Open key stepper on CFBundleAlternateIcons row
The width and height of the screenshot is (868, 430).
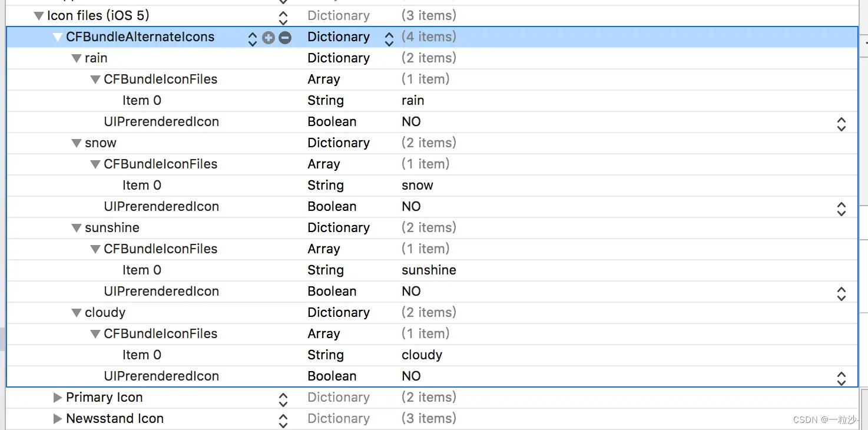[x=253, y=39]
